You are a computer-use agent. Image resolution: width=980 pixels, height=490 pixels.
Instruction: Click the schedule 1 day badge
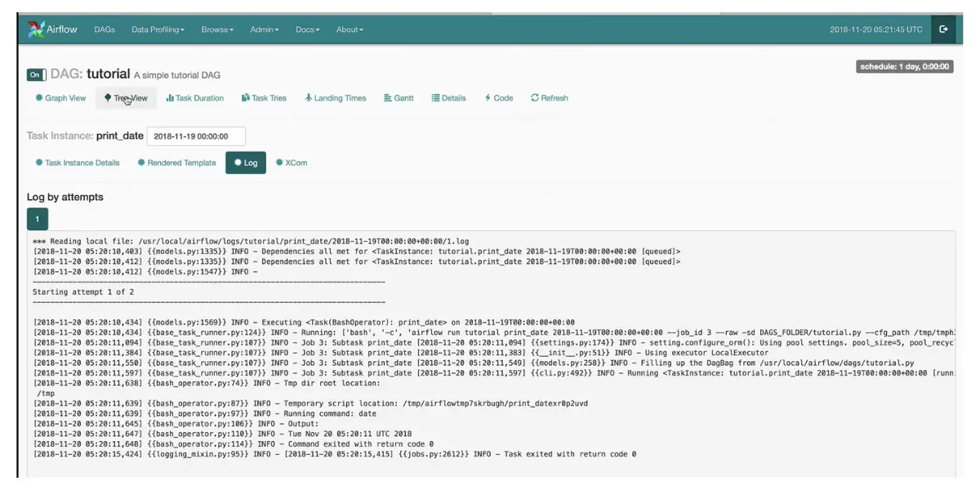[905, 67]
